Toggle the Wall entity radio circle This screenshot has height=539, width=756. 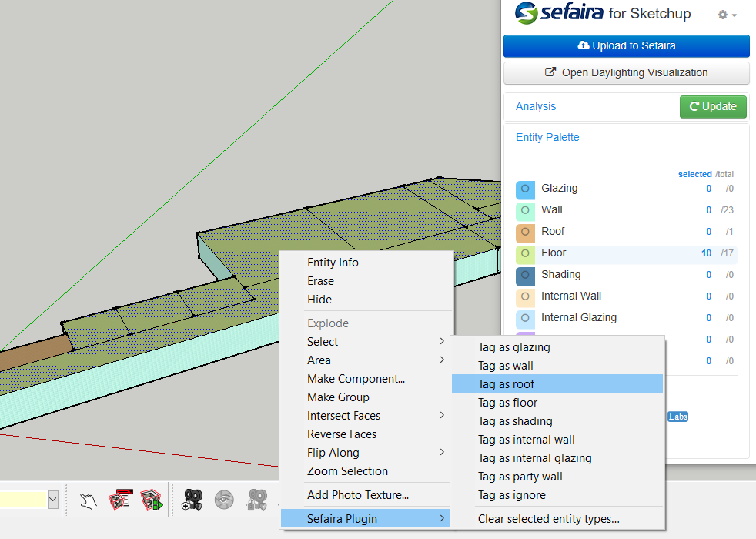[x=525, y=210]
